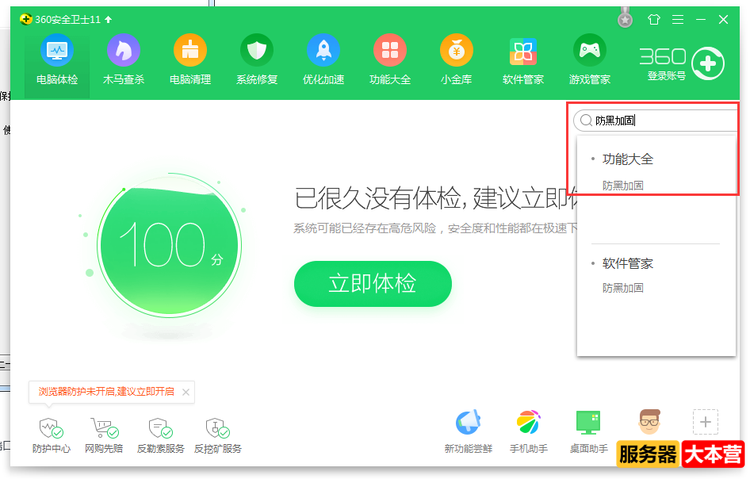Open 软件管家 in top toolbar
The width and height of the screenshot is (750, 479).
(x=523, y=60)
